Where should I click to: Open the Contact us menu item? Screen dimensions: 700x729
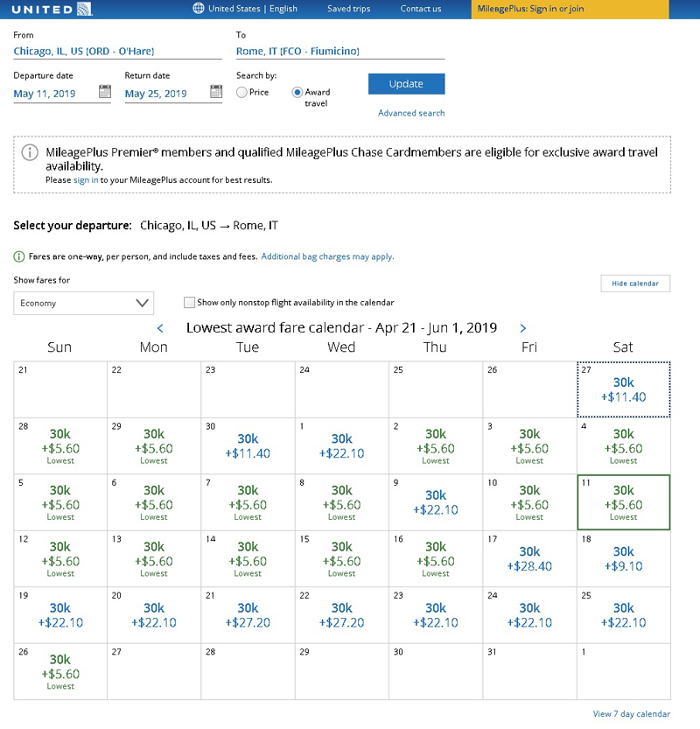pos(421,9)
